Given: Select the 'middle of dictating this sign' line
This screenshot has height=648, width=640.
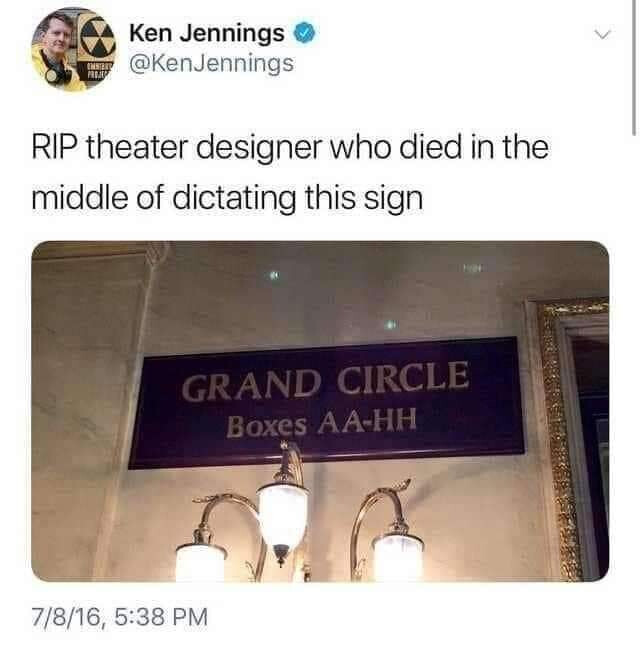Looking at the screenshot, I should point(227,198).
